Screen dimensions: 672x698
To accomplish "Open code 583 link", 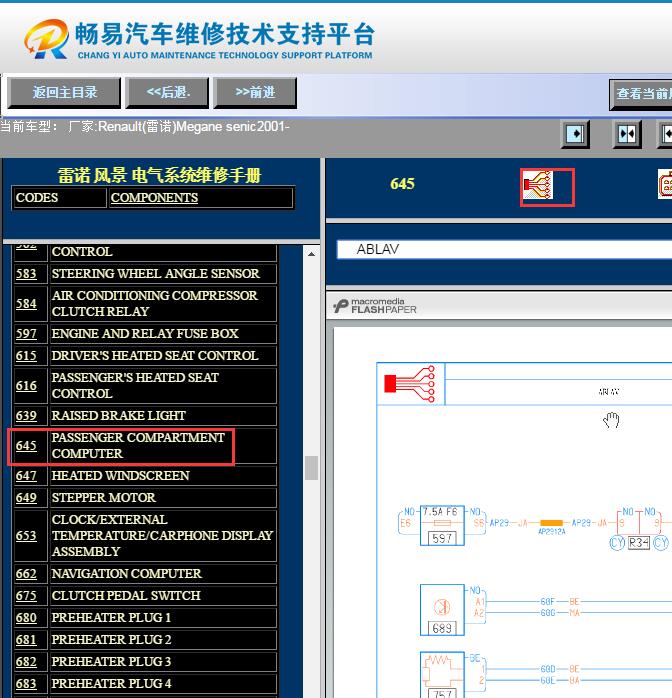I will [26, 273].
